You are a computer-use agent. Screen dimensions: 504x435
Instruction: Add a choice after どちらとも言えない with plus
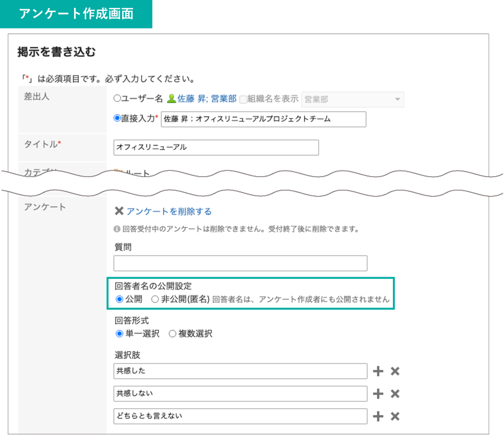tap(378, 416)
